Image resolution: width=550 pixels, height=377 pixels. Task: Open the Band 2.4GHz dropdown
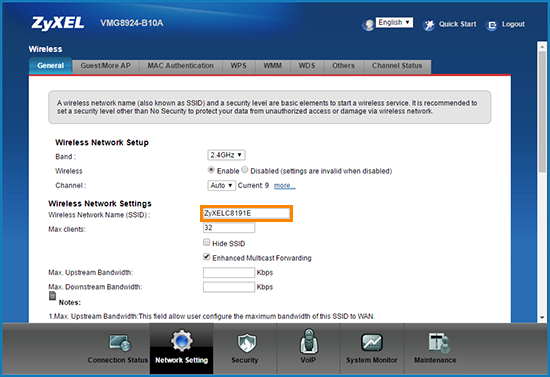(226, 155)
